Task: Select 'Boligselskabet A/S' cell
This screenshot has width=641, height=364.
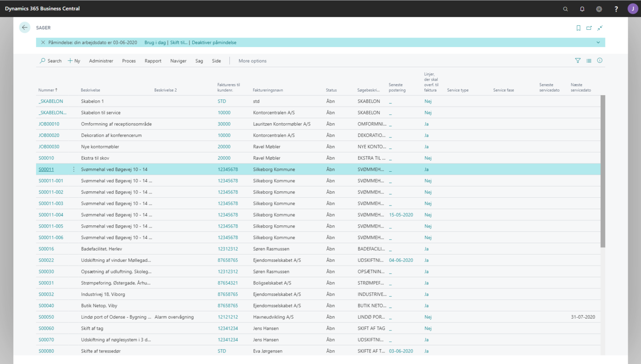Action: (x=272, y=283)
